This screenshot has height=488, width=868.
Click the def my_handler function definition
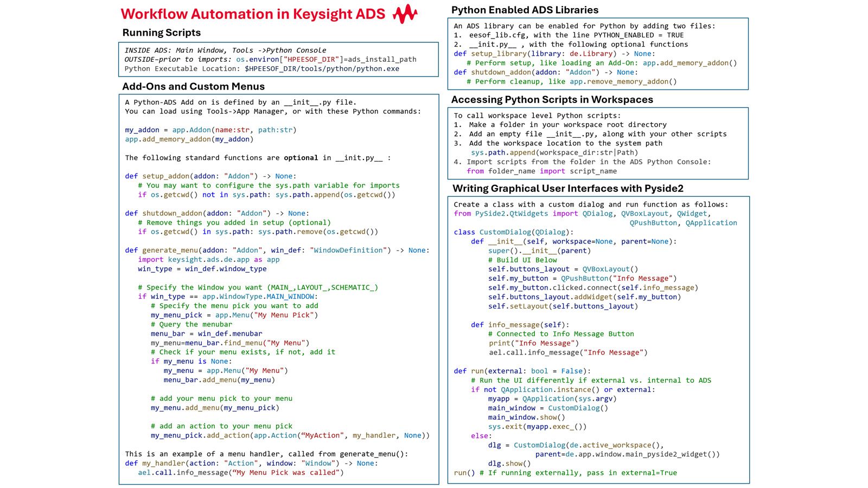click(x=251, y=463)
